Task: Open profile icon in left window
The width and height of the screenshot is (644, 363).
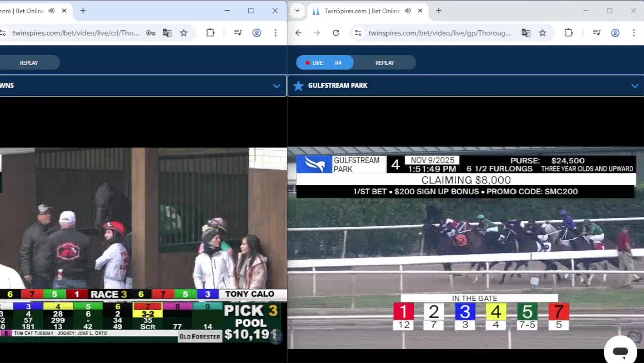Action: (256, 33)
